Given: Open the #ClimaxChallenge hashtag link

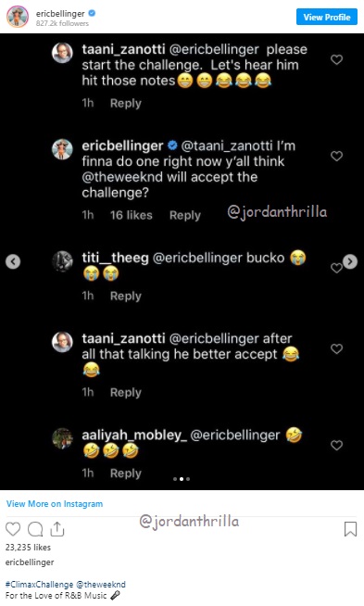Looking at the screenshot, I should point(40,585).
